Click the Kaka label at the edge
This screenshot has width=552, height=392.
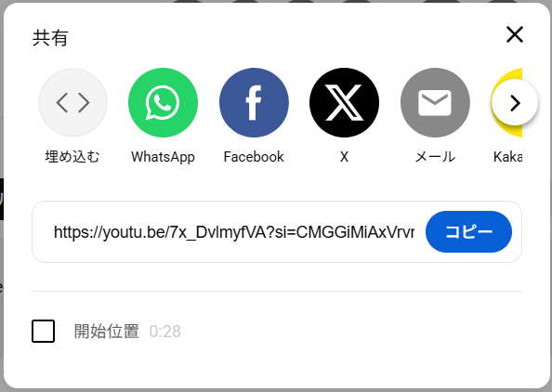(507, 157)
